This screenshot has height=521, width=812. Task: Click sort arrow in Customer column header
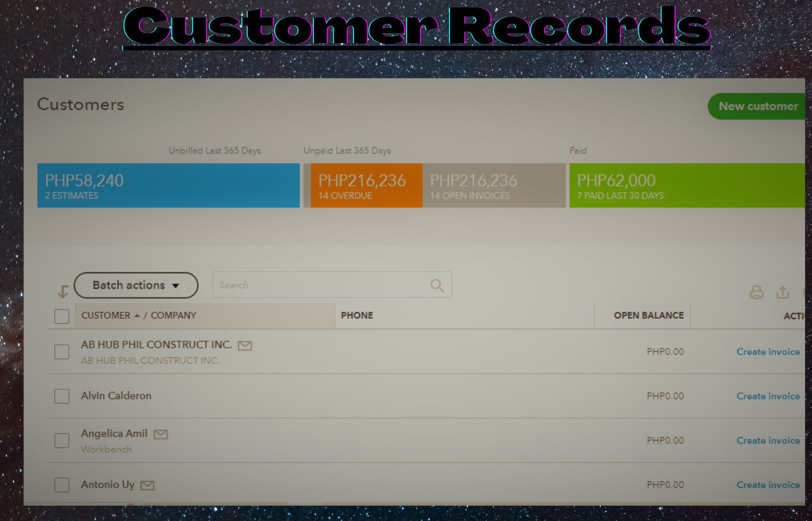pyautogui.click(x=137, y=315)
